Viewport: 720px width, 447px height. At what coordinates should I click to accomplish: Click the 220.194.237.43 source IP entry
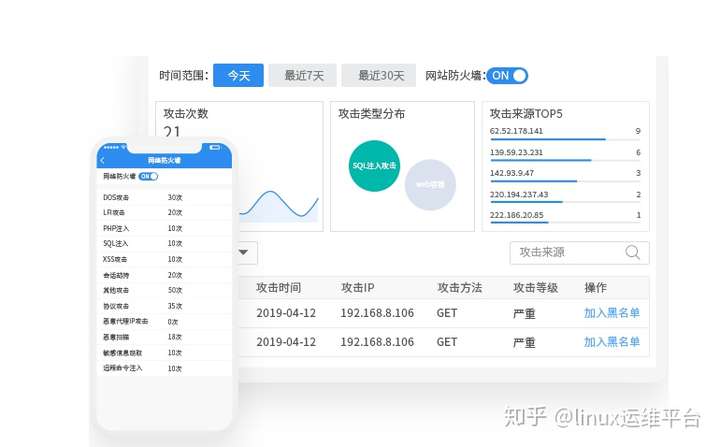[x=519, y=194]
